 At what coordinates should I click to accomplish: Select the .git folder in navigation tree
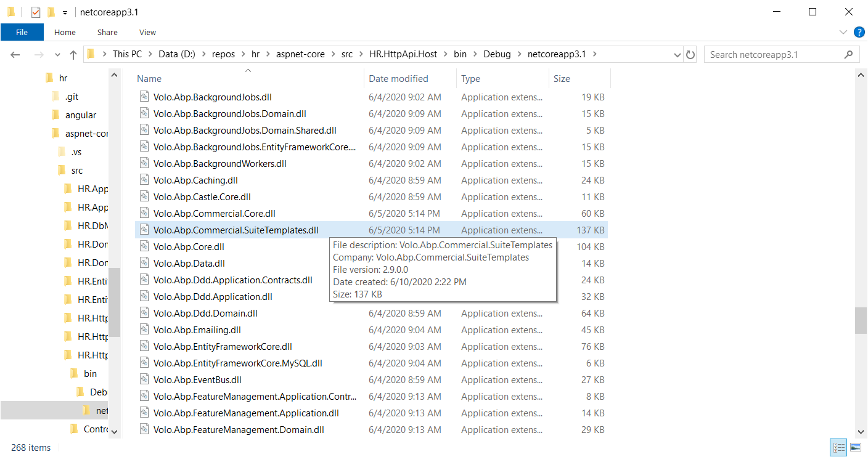(x=72, y=97)
